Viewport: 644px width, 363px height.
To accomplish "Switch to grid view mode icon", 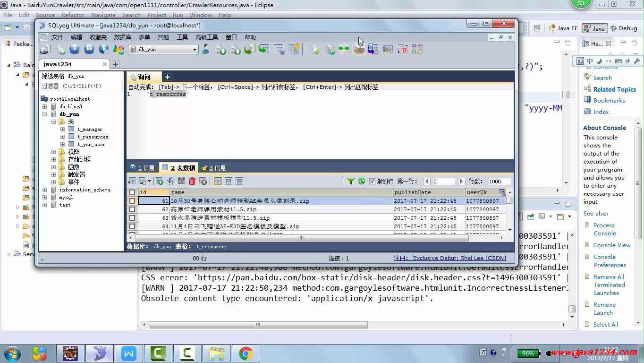I will coord(218,181).
